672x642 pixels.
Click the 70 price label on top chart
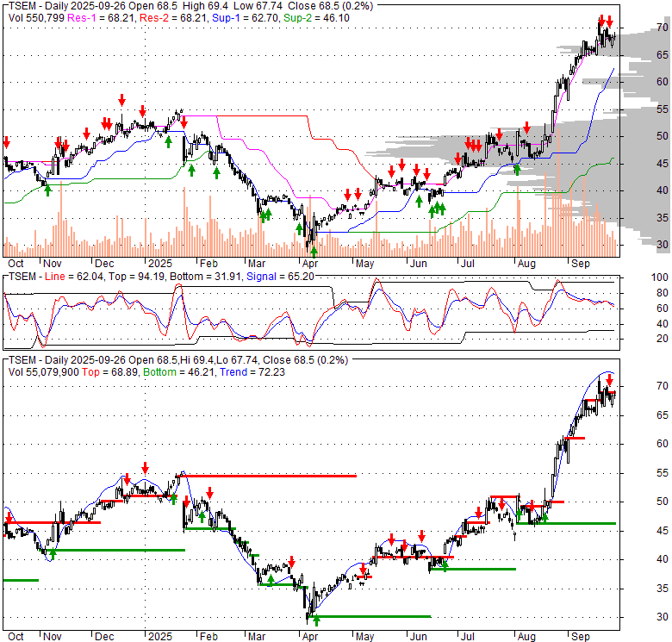click(663, 28)
